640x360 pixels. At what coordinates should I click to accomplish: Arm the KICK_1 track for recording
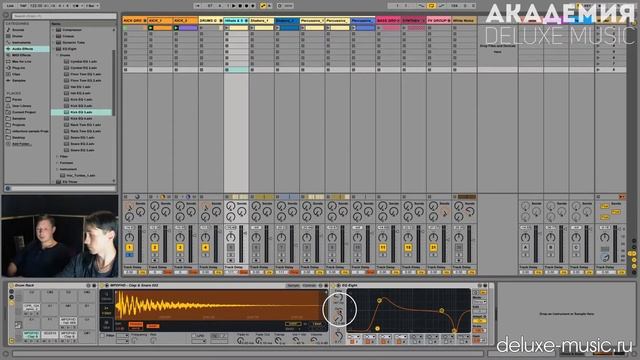tap(155, 260)
